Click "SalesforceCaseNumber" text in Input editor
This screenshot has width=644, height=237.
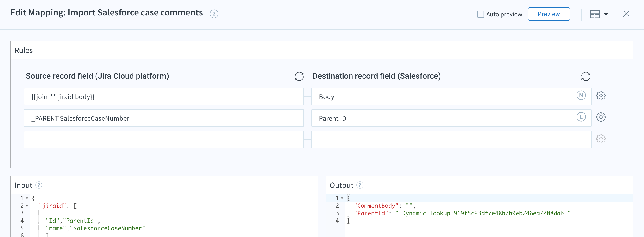click(107, 228)
